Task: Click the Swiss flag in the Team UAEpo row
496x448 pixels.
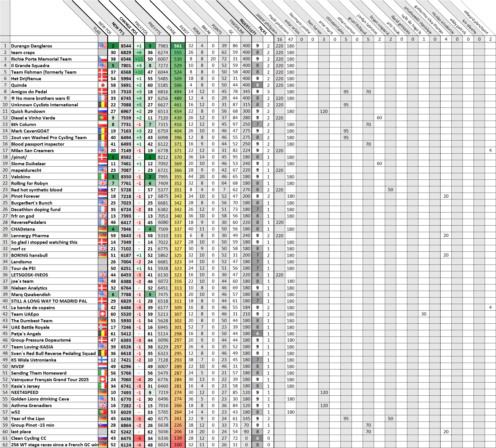Action: (x=103, y=314)
